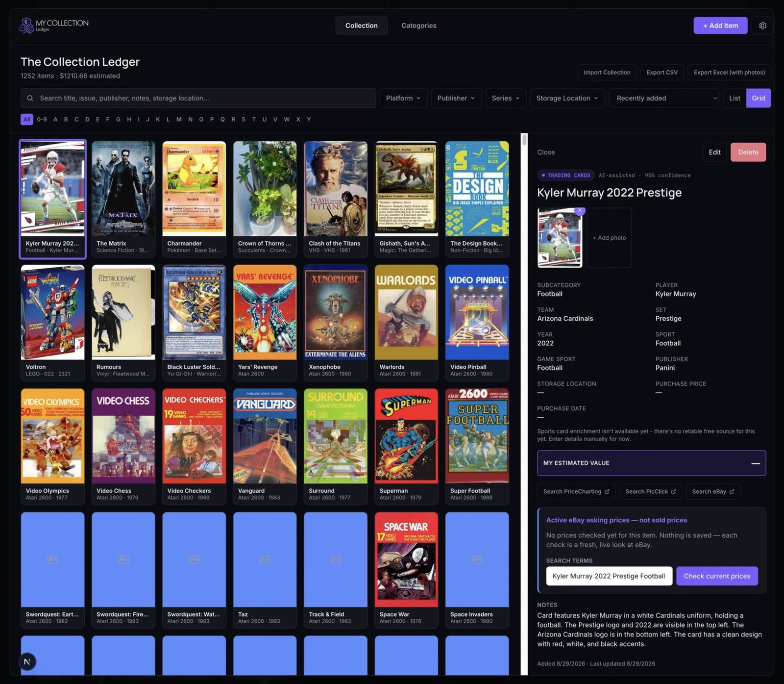Switch to the Collection tab
784x684 pixels.
[362, 25]
